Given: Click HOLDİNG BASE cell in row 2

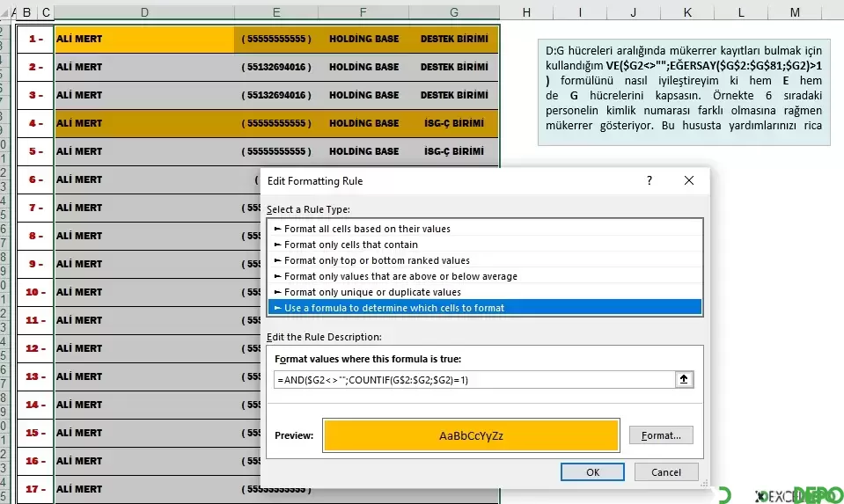Looking at the screenshot, I should click(x=363, y=67).
